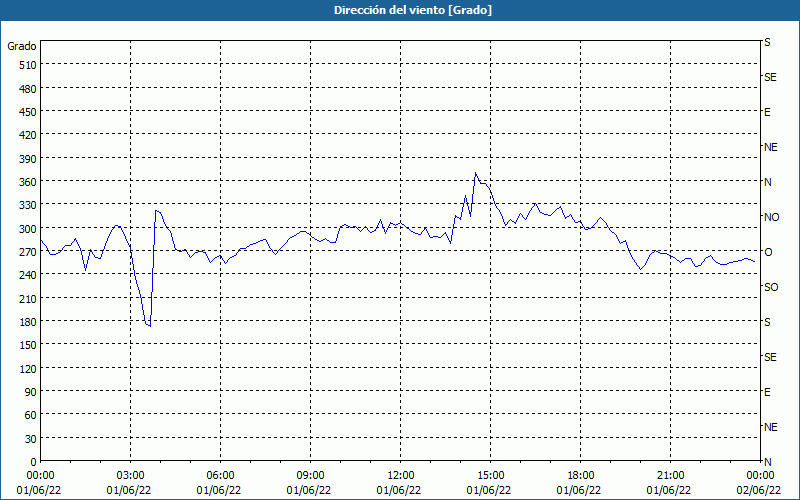Image resolution: width=800 pixels, height=500 pixels.
Task: Click the 01/06/22 date under 09:00
Action: 309,490
